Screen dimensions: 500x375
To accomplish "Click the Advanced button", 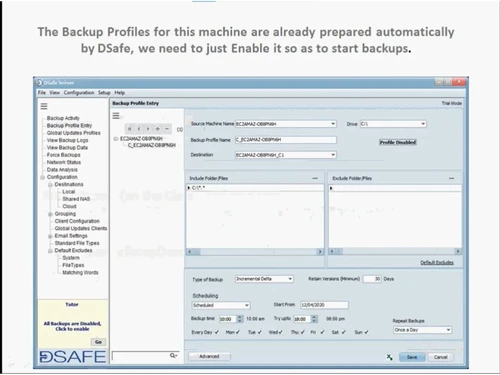I will [x=209, y=356].
